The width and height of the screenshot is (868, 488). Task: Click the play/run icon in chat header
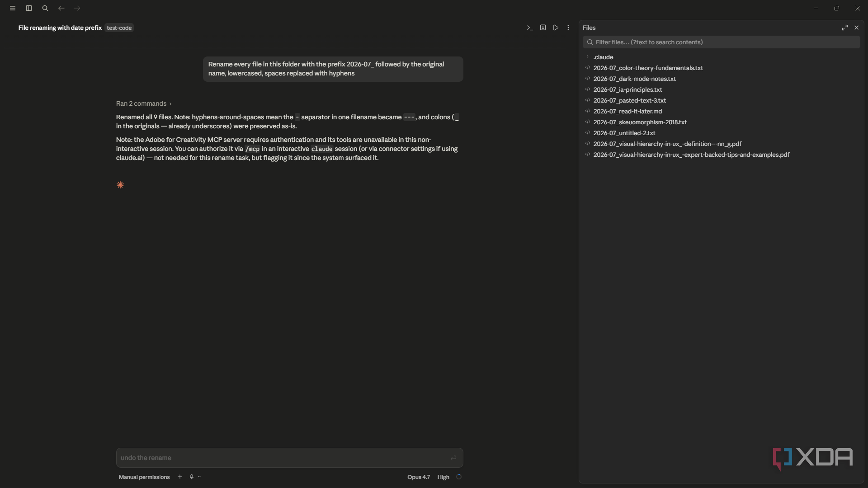(x=556, y=28)
